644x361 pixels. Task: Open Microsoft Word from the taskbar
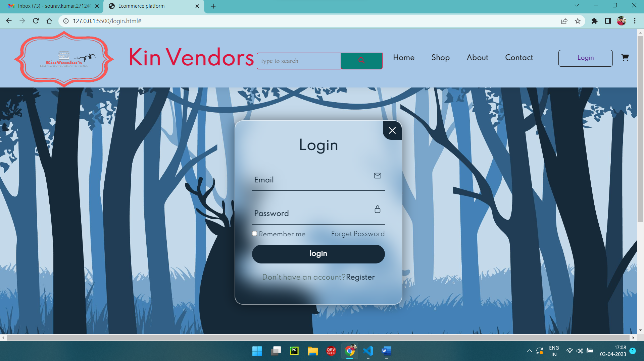click(386, 351)
